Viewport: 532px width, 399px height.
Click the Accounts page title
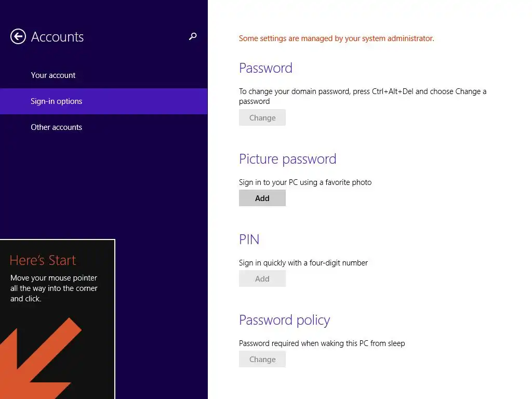[57, 37]
